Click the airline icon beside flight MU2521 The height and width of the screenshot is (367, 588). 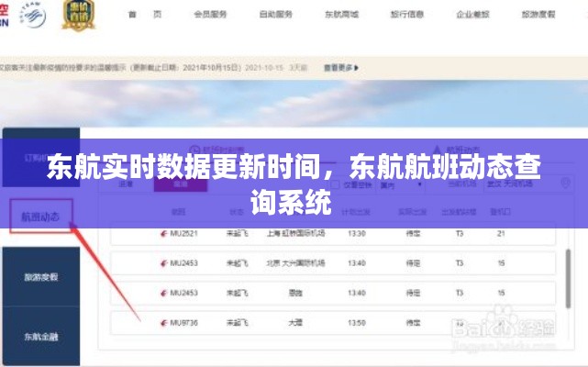click(165, 233)
